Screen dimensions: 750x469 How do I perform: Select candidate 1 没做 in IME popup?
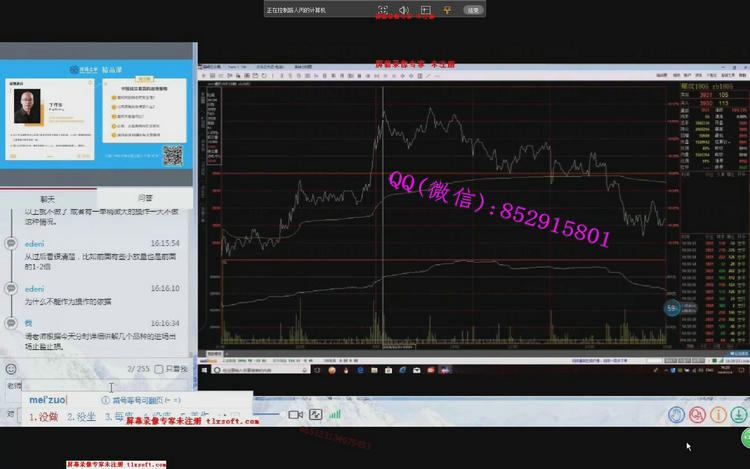coord(44,416)
